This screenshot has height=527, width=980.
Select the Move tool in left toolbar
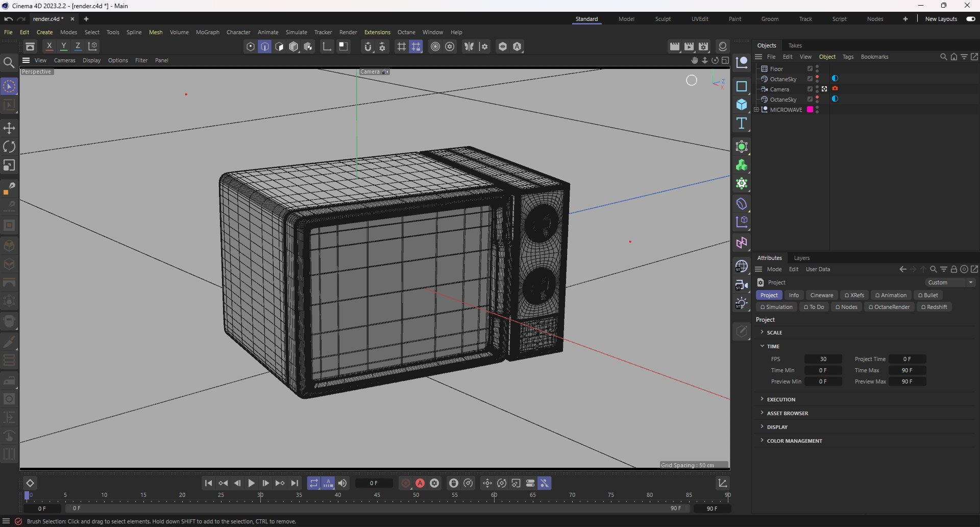coord(9,128)
